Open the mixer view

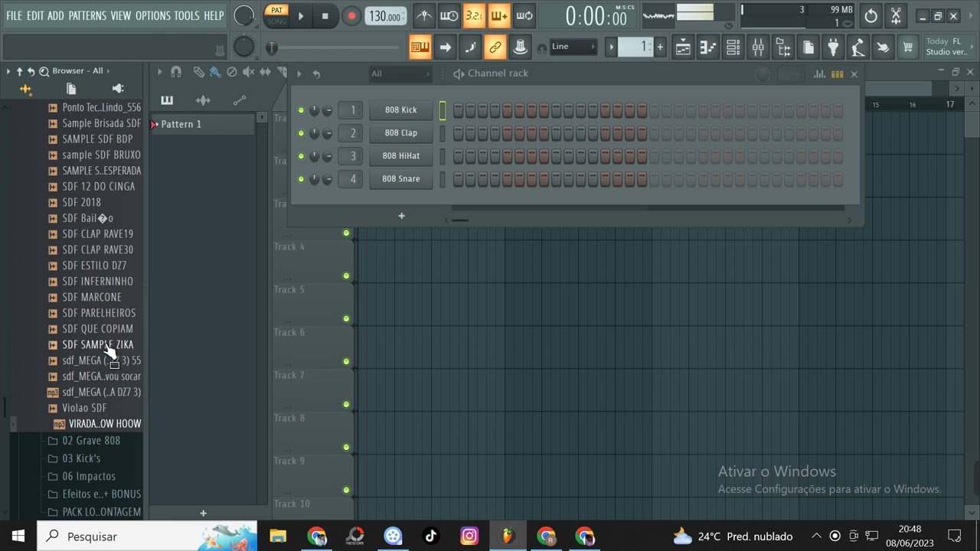[x=758, y=47]
